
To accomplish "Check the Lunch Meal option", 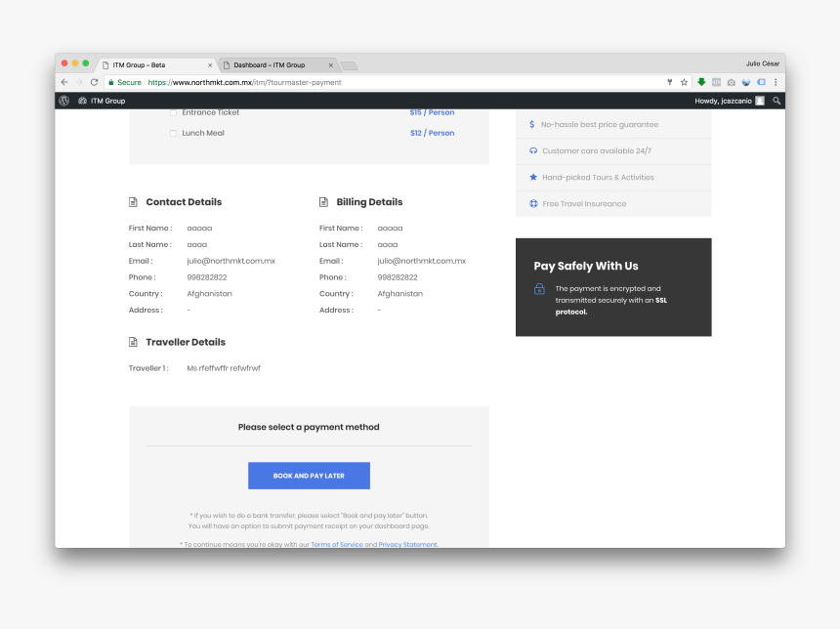I will 173,133.
